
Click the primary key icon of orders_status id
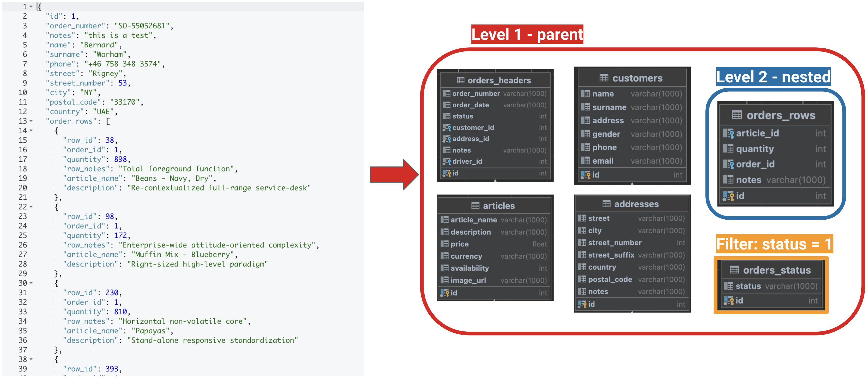729,301
